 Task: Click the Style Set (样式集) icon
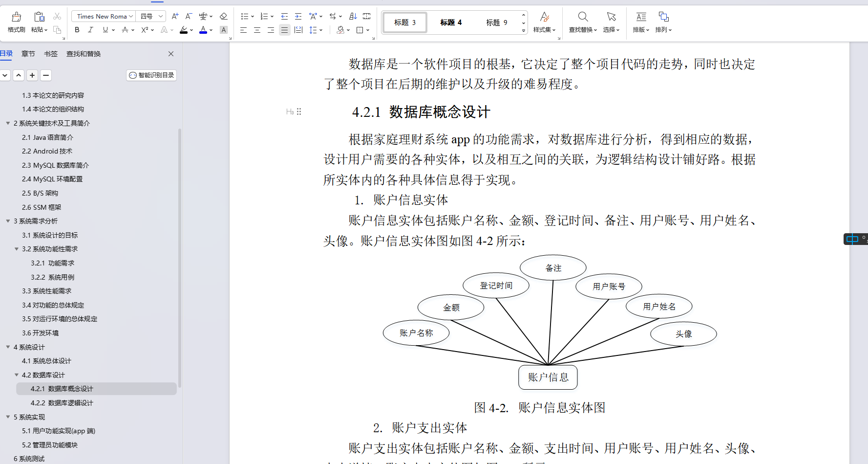[x=545, y=17]
